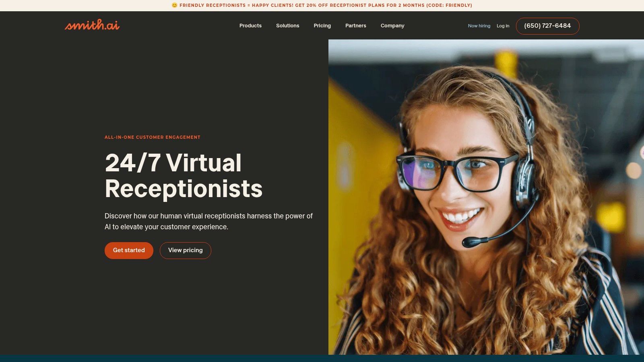644x362 pixels.
Task: Click the View pricing outlined button
Action: 185,250
